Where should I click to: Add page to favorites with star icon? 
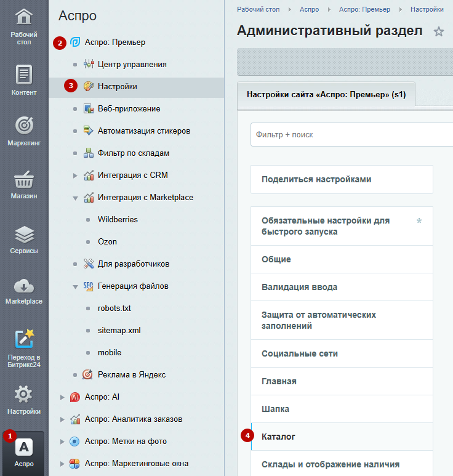point(439,31)
